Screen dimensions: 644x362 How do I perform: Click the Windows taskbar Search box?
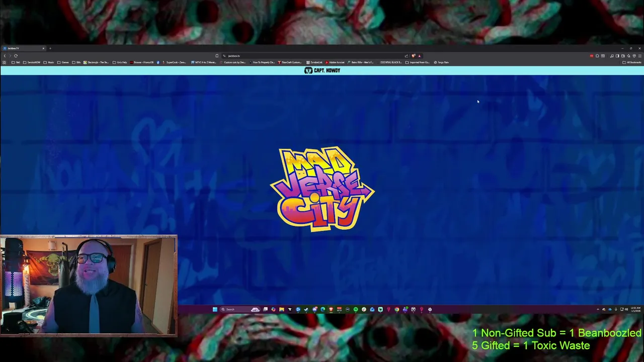click(240, 309)
